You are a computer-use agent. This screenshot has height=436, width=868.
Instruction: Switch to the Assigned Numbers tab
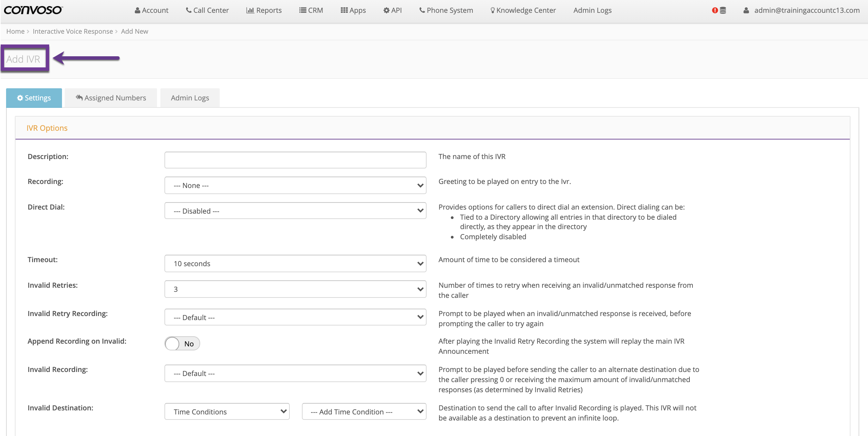pos(111,98)
